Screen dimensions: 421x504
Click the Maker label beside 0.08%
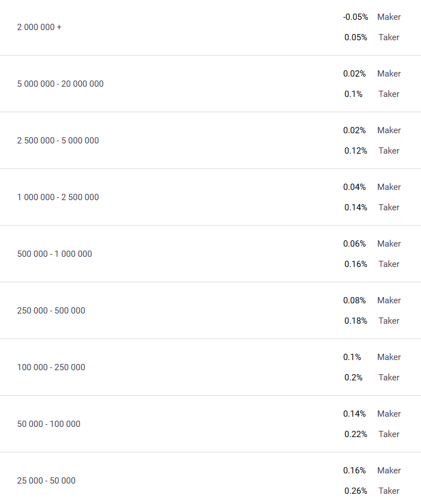click(x=389, y=300)
